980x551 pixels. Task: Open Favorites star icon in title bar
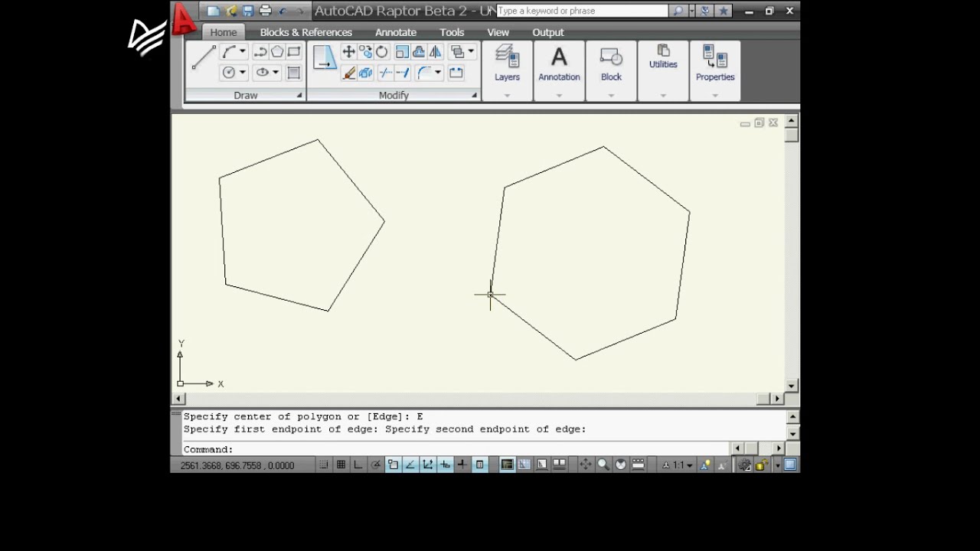pos(723,11)
